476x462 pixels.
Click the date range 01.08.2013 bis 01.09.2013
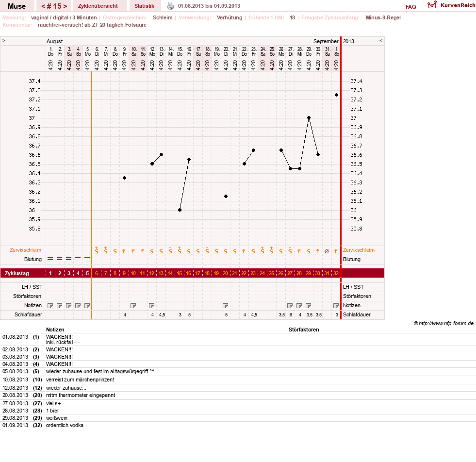click(x=209, y=6)
